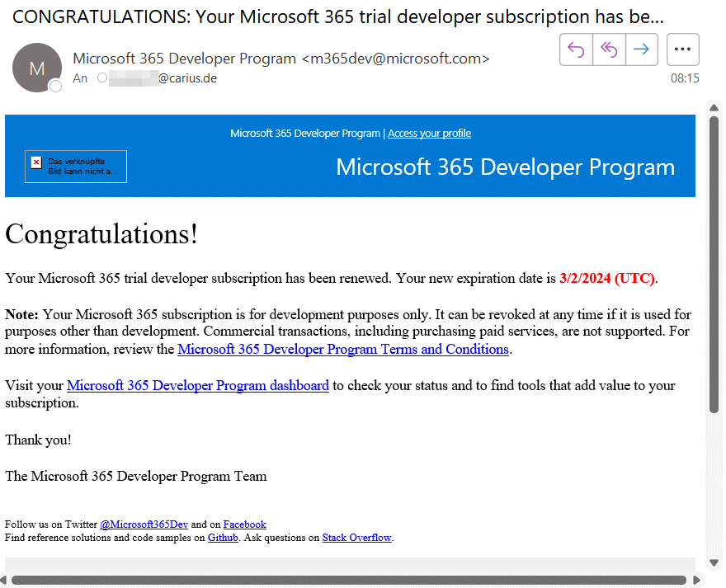
Task: Open the Microsoft 365 Developer Program dashboard link
Action: click(x=198, y=385)
